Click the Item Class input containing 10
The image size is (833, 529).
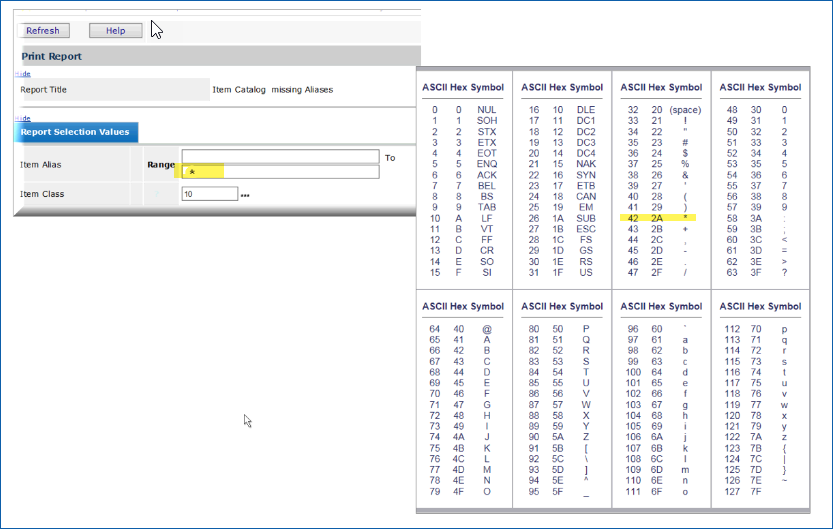(208, 193)
